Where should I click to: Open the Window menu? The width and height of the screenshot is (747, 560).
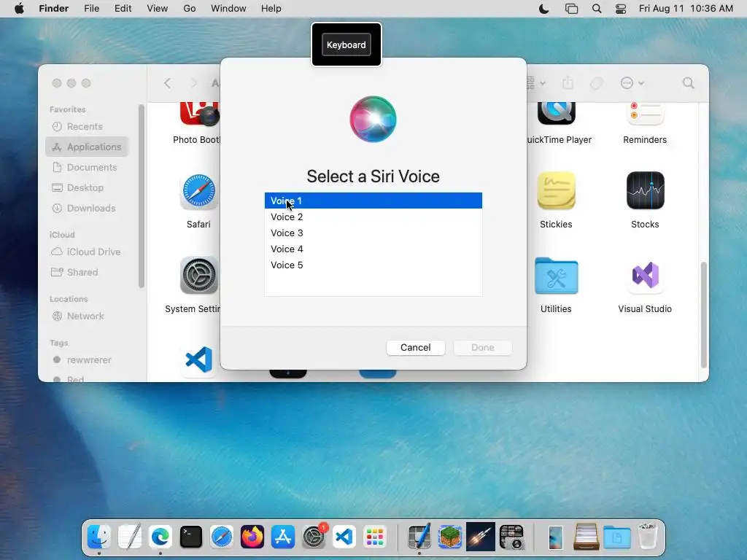228,9
